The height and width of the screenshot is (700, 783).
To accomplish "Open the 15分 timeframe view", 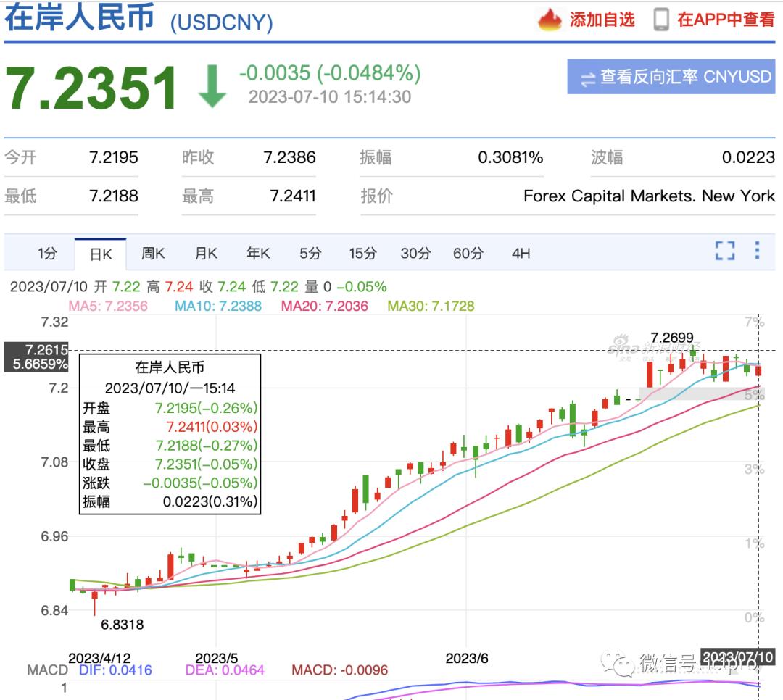I will (x=362, y=253).
